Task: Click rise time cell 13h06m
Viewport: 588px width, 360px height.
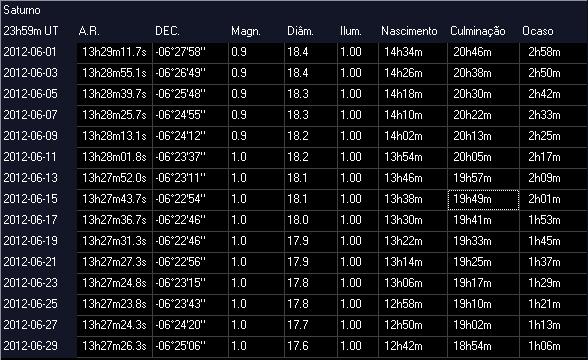Action: pos(413,283)
